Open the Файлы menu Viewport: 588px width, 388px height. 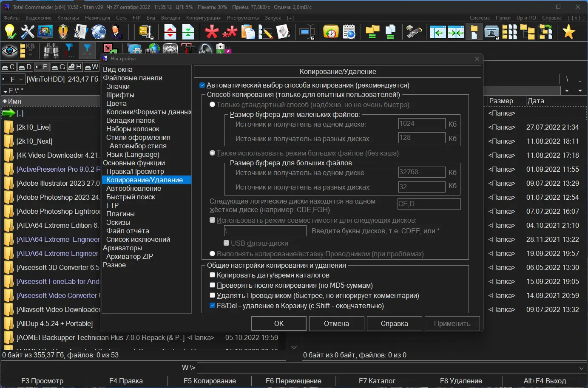(11, 18)
